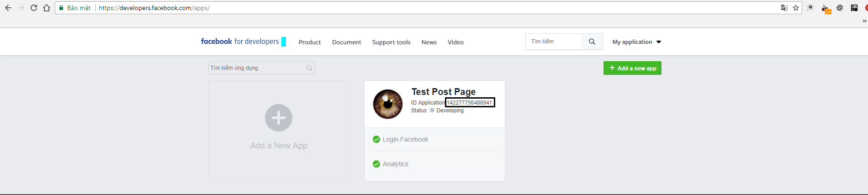Click the green Add a new app button

click(632, 68)
